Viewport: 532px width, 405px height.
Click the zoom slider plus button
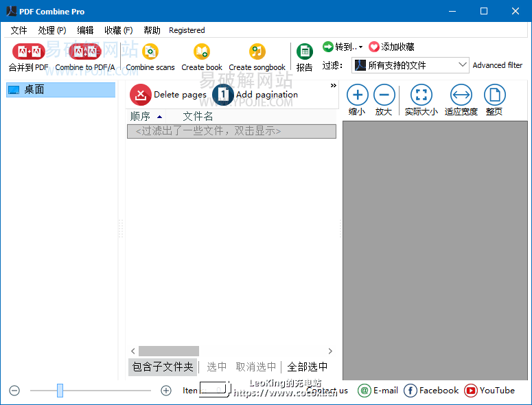(x=166, y=391)
